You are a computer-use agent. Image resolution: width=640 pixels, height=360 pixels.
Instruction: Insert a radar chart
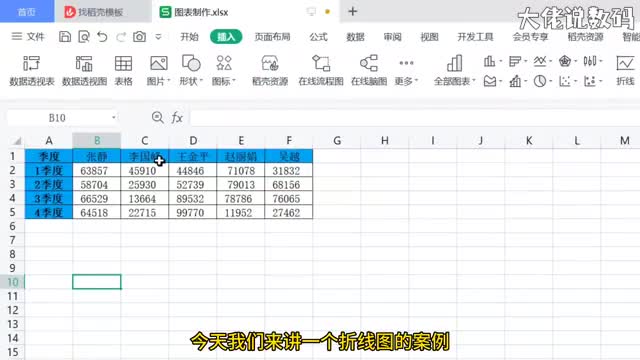[x=565, y=61]
